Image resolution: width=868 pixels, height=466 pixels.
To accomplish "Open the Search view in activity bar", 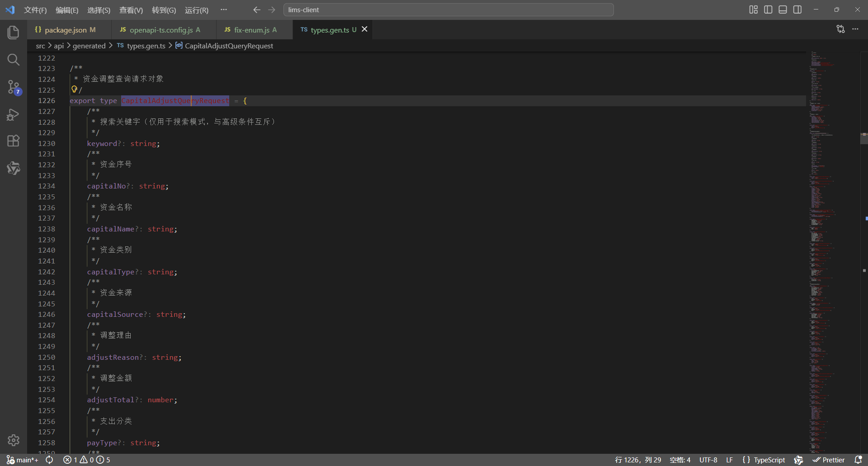I will (x=14, y=60).
